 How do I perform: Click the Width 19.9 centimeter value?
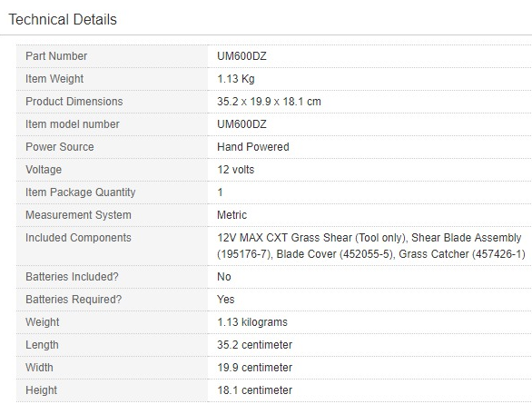254,368
